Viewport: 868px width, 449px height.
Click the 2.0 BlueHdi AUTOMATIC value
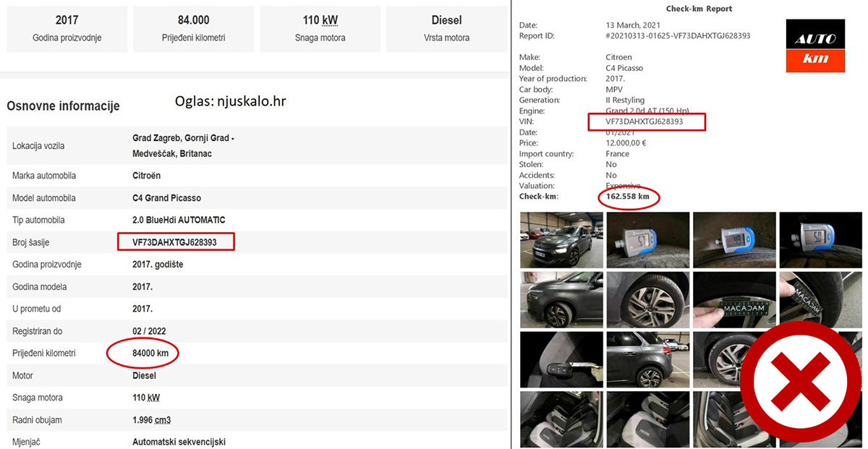[x=179, y=220]
